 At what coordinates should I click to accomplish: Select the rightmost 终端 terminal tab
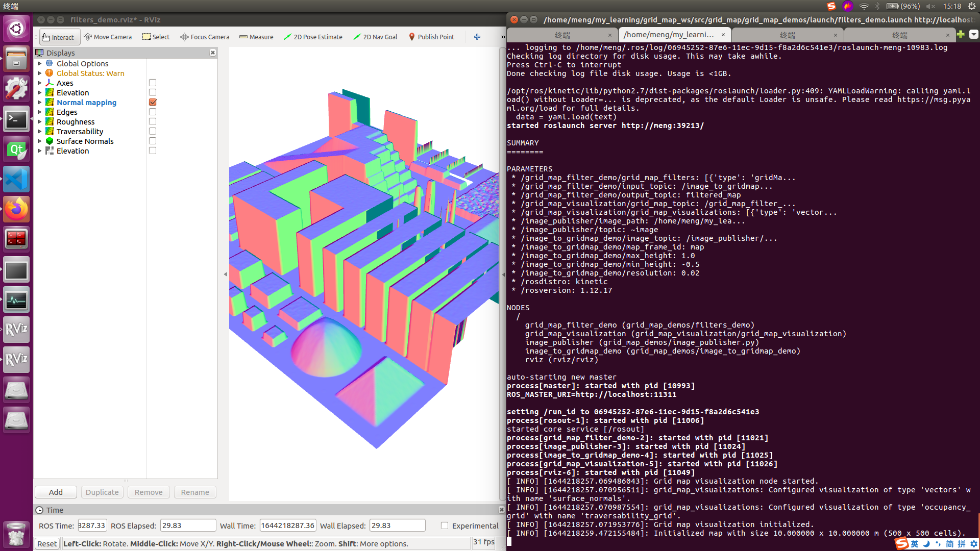(x=900, y=35)
